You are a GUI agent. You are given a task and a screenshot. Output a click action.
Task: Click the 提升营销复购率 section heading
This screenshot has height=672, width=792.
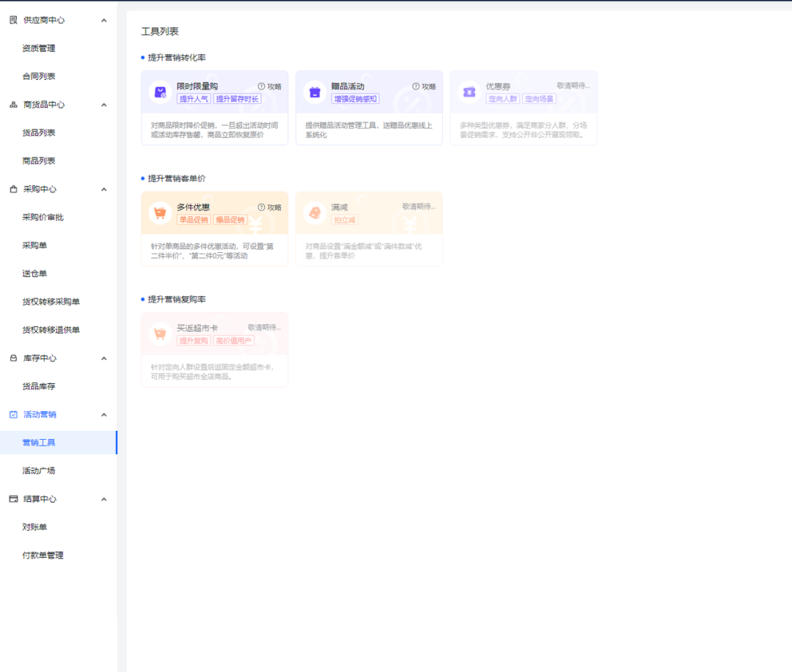(177, 300)
